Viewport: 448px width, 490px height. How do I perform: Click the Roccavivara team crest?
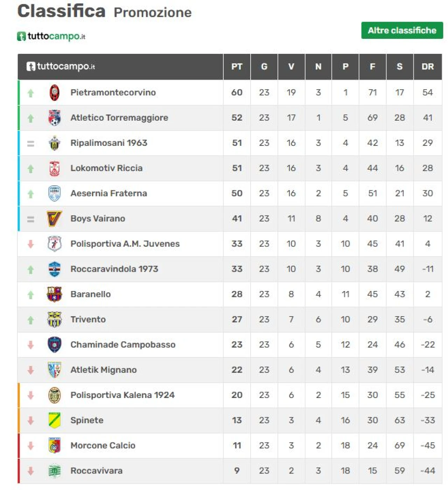point(54,471)
